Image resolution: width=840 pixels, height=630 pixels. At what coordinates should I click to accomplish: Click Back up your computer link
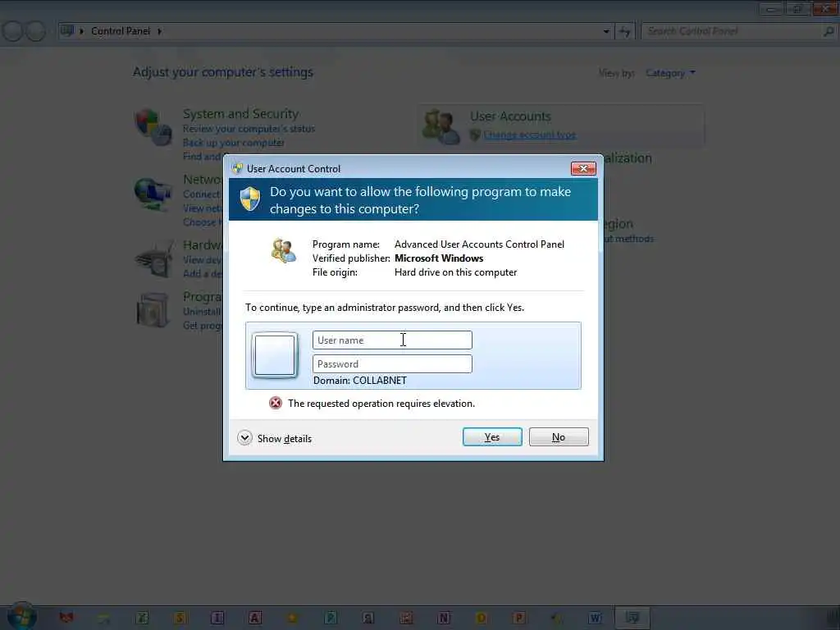(234, 143)
